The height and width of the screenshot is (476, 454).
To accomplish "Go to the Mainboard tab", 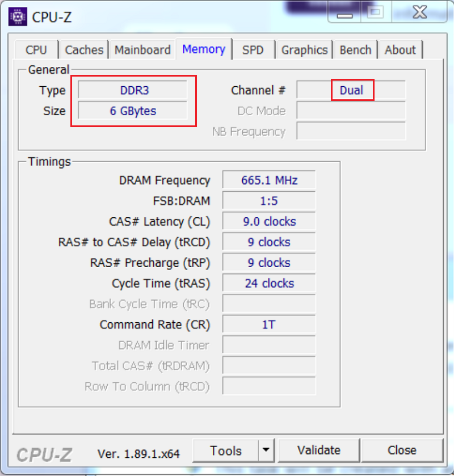I will (x=142, y=50).
